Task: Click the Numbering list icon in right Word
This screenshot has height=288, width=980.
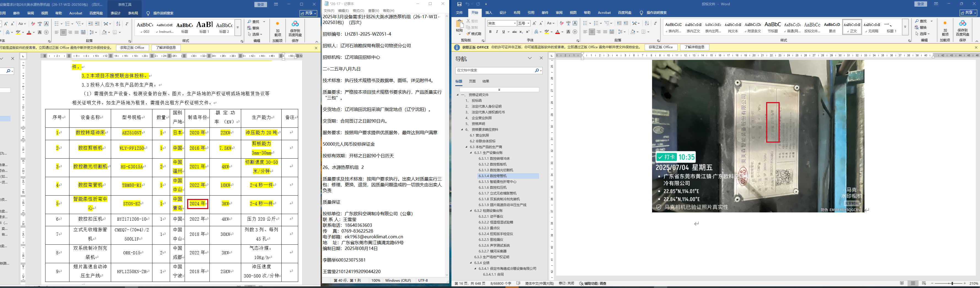Action: click(596, 23)
